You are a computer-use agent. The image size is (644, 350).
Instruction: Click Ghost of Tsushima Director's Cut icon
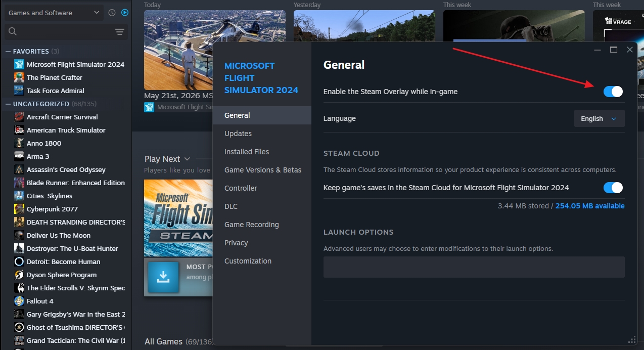[19, 327]
